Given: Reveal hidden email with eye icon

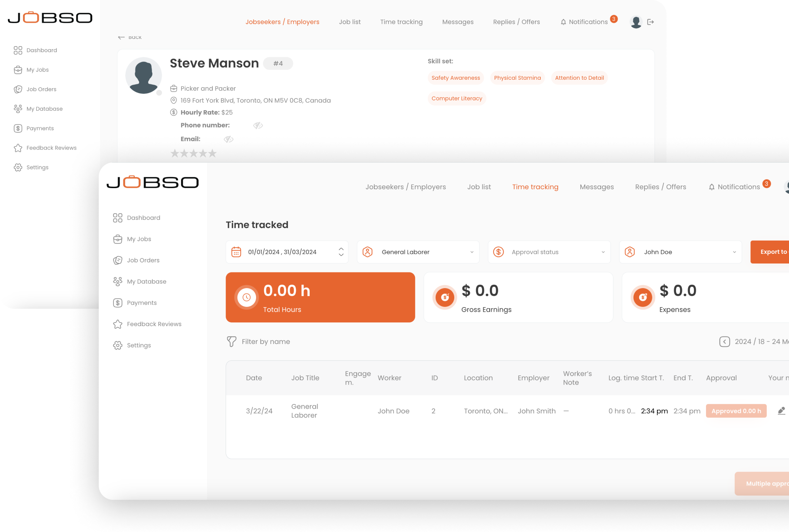Looking at the screenshot, I should tap(229, 139).
